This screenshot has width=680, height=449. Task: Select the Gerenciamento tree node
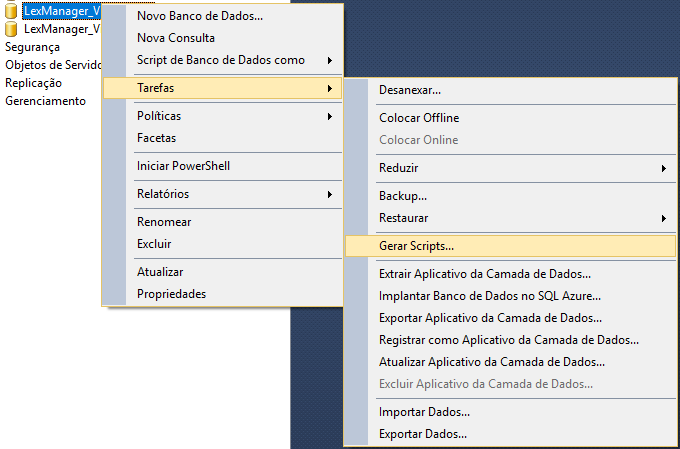click(x=46, y=101)
